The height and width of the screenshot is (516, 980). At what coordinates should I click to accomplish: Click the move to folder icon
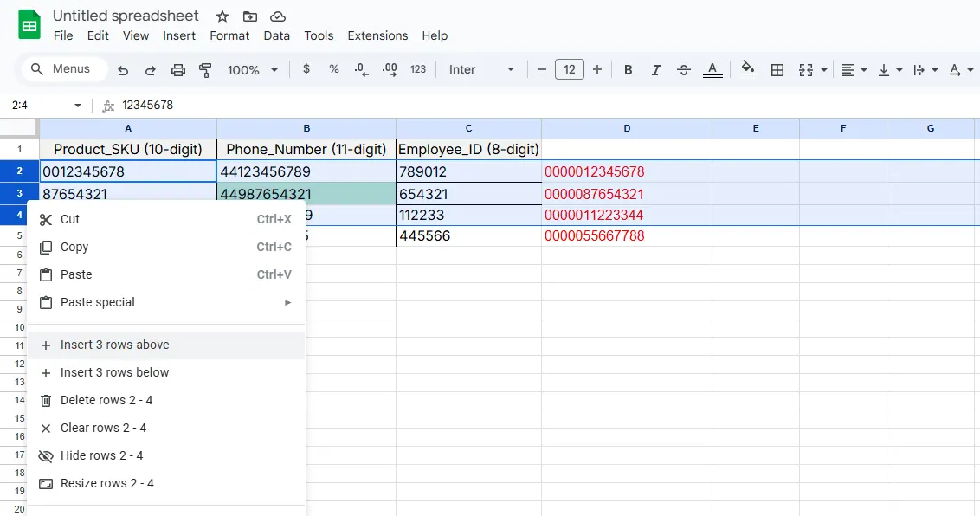click(x=250, y=16)
